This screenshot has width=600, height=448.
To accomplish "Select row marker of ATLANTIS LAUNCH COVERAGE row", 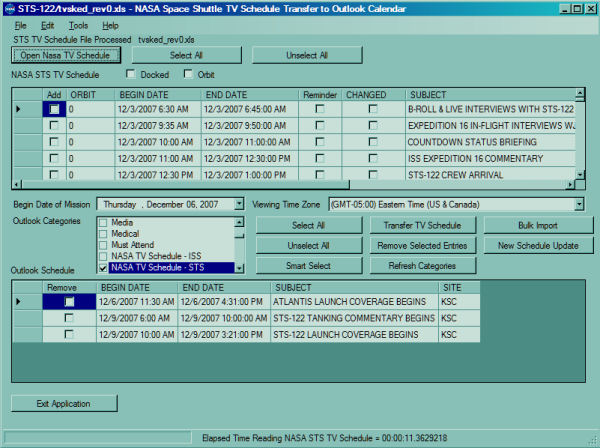I will pyautogui.click(x=27, y=302).
